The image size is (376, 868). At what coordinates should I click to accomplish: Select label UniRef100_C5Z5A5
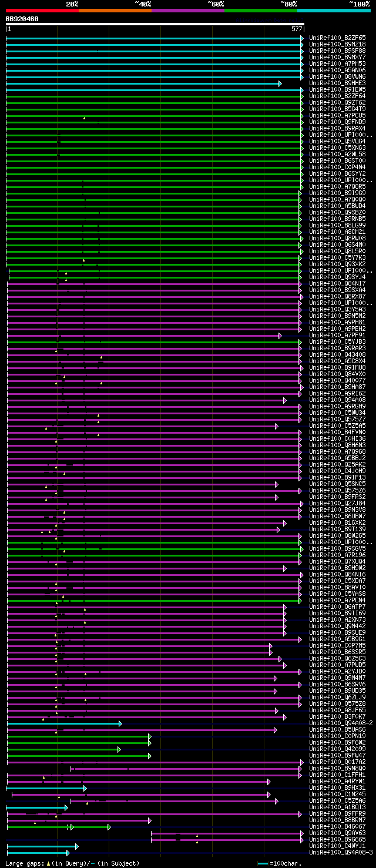337,426
